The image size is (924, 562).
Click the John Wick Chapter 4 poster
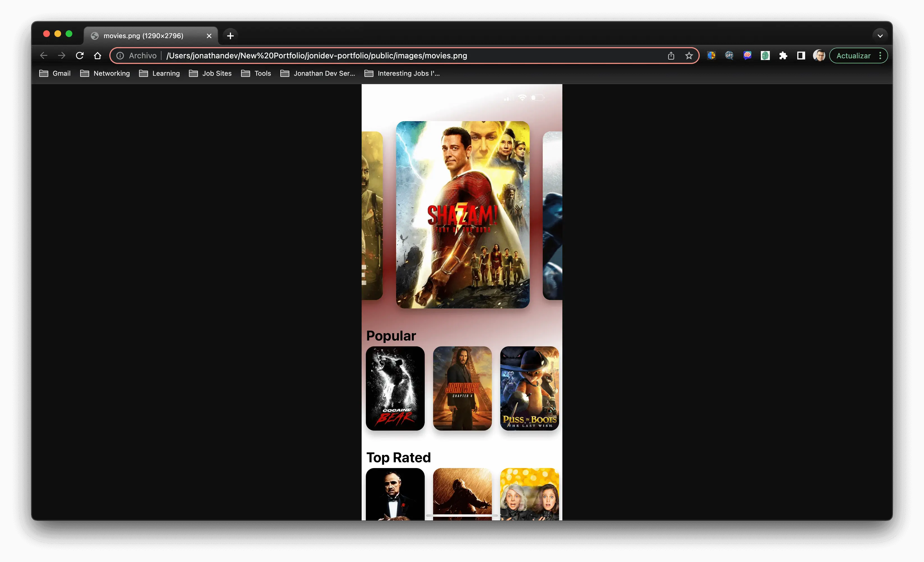coord(462,388)
